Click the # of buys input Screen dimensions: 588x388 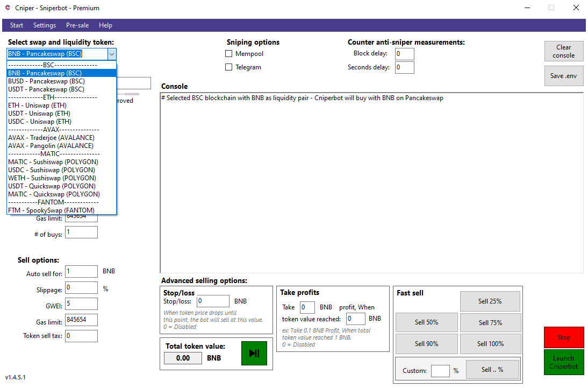81,232
